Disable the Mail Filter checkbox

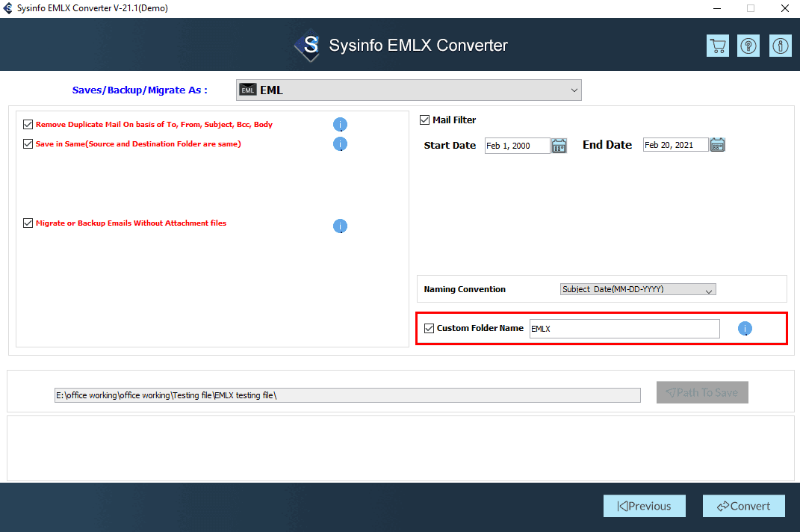[x=424, y=120]
